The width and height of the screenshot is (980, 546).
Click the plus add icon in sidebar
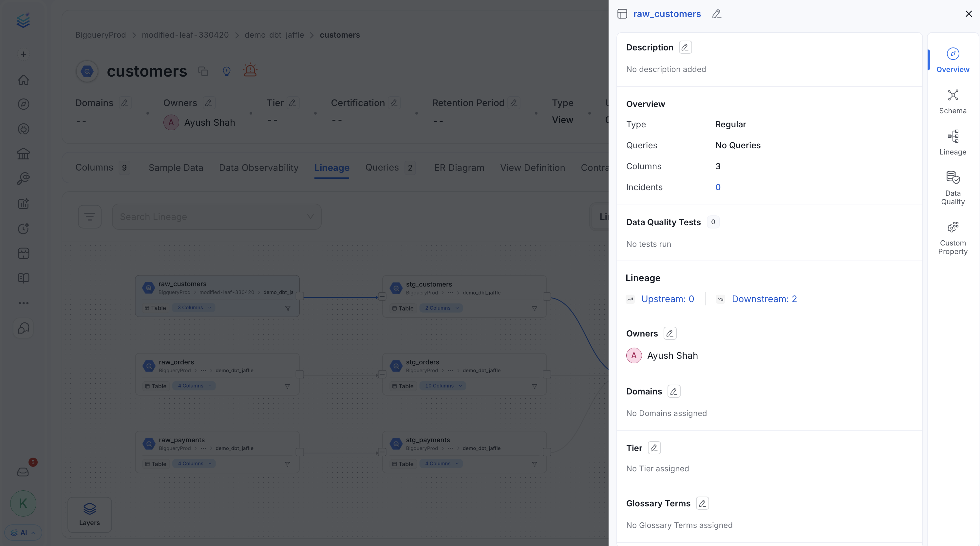click(23, 54)
